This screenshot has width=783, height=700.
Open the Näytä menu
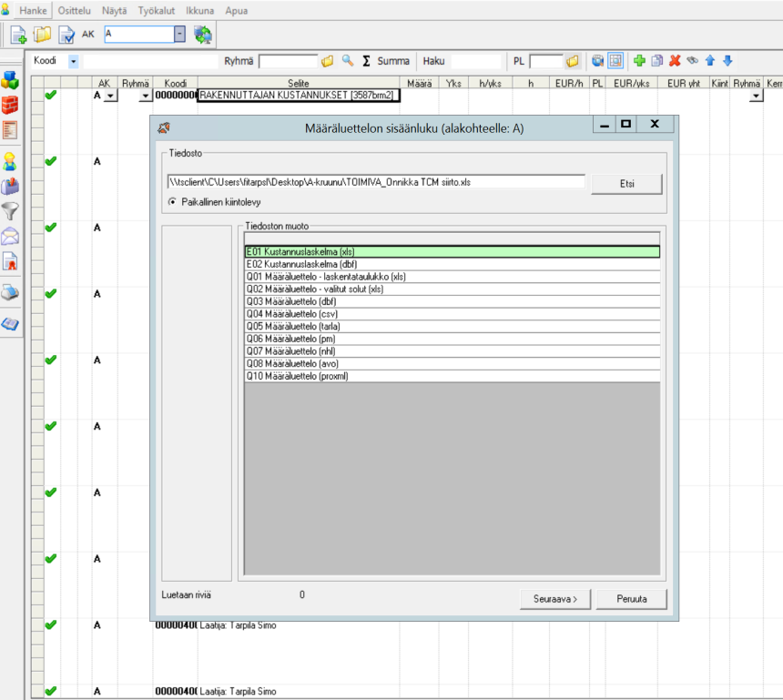coord(115,11)
